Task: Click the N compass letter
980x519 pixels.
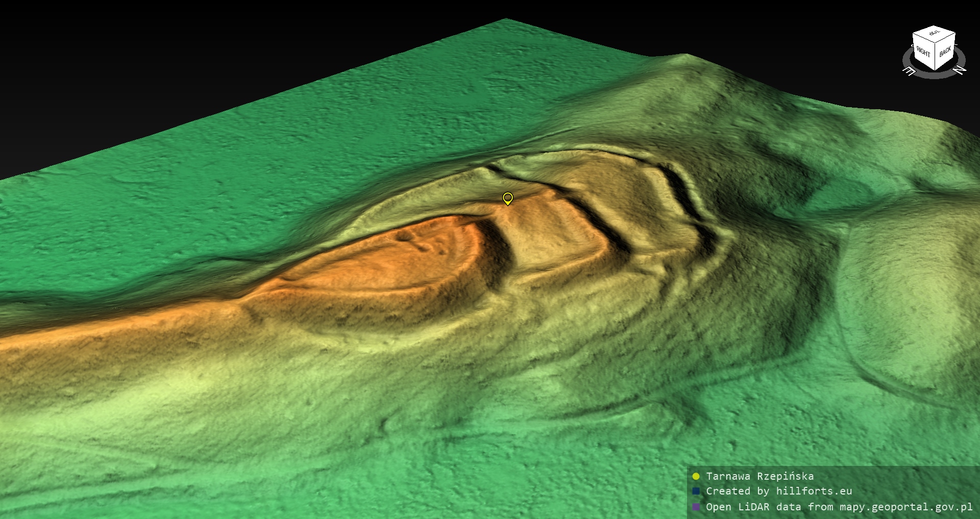Action: [x=959, y=69]
